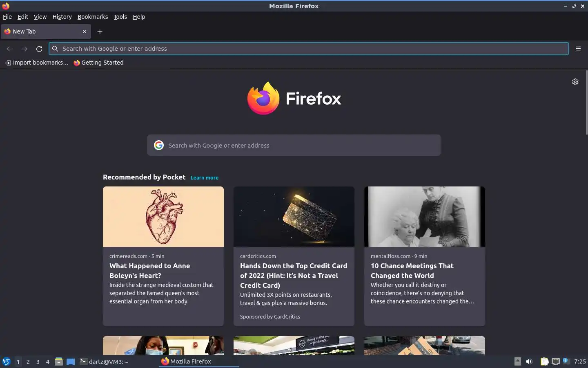Click the Firefox icon in the window title bar
The height and width of the screenshot is (368, 588).
[x=6, y=6]
